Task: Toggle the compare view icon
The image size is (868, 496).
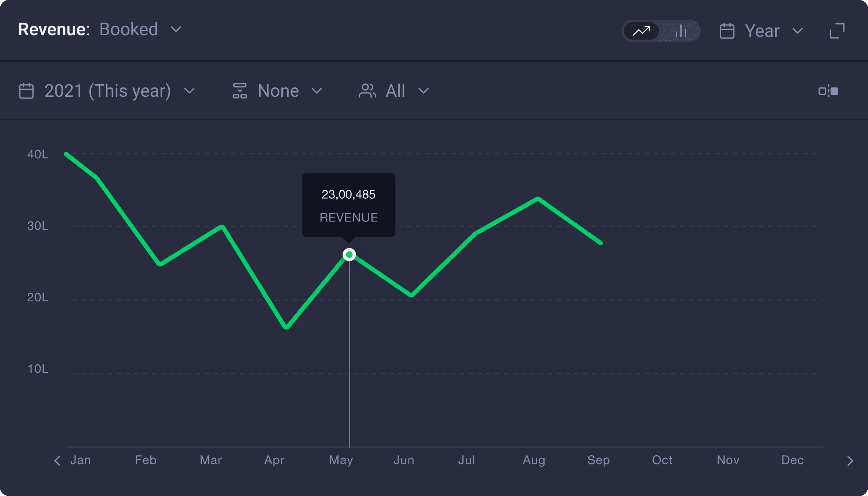Action: [828, 91]
